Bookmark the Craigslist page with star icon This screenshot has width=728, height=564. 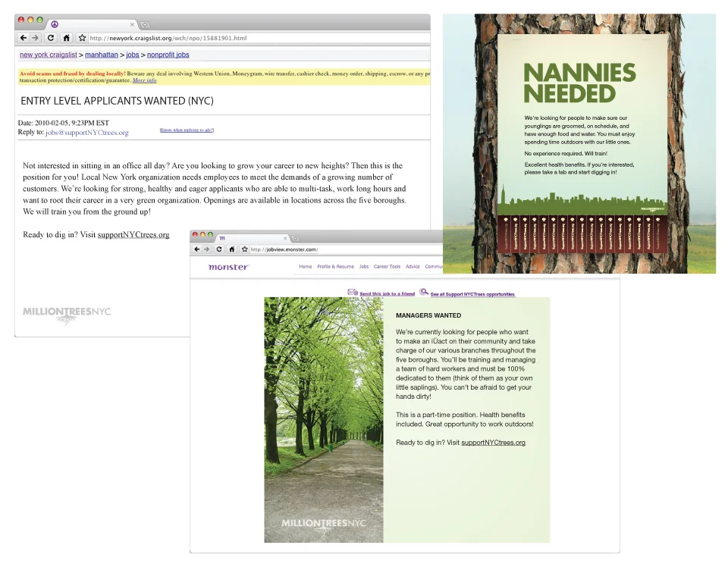point(82,38)
